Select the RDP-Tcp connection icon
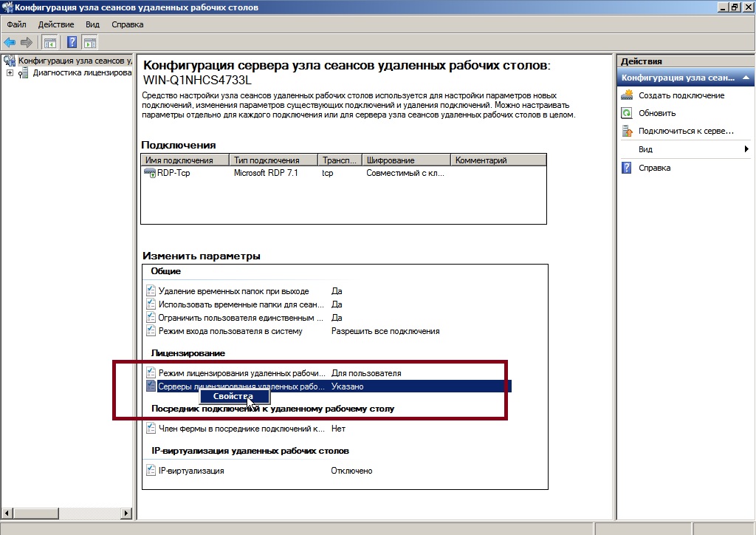The image size is (756, 535). (151, 173)
